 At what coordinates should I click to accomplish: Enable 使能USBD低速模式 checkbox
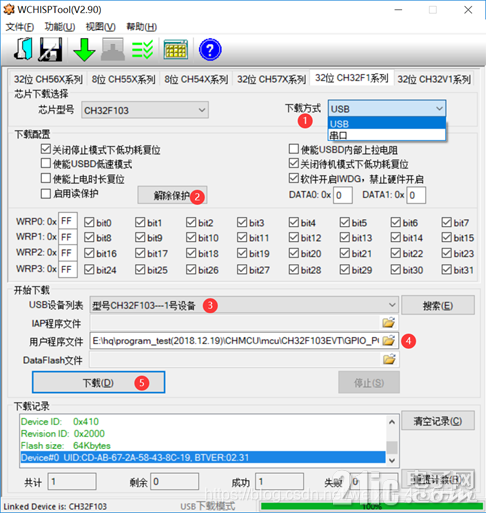(x=46, y=163)
